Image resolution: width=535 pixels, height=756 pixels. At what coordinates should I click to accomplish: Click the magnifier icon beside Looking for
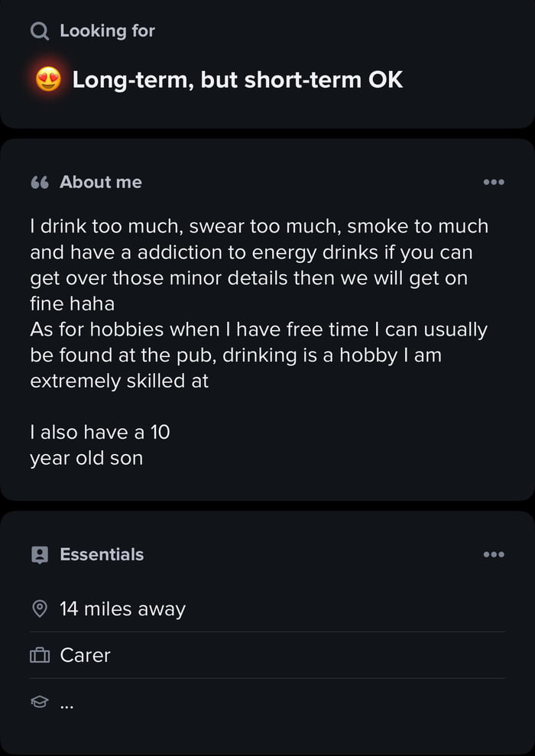39,31
